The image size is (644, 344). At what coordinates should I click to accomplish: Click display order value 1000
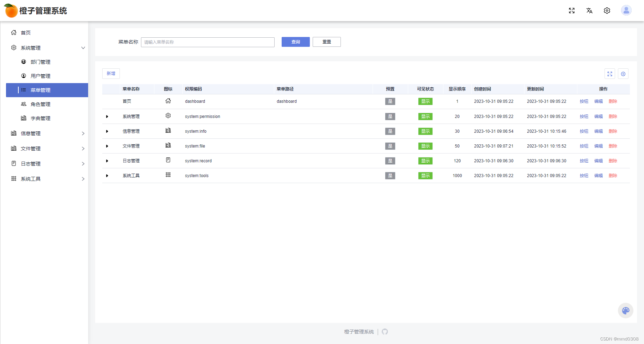[457, 176]
